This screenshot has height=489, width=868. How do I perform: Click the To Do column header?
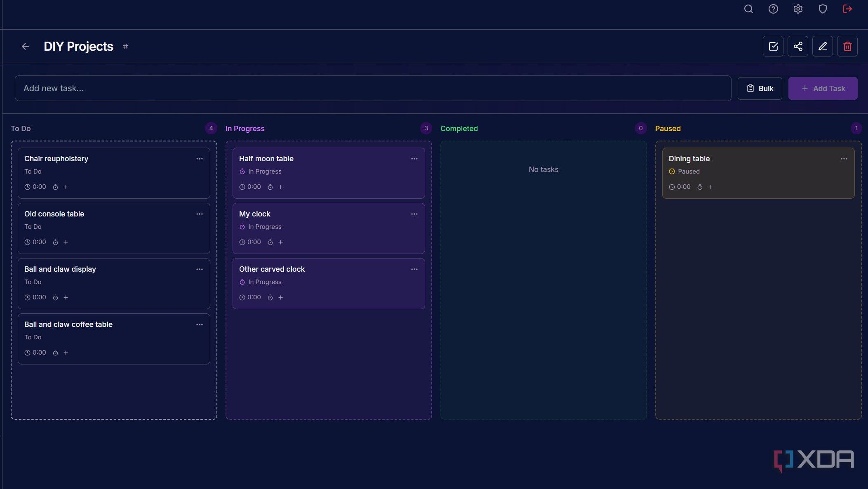(x=21, y=129)
